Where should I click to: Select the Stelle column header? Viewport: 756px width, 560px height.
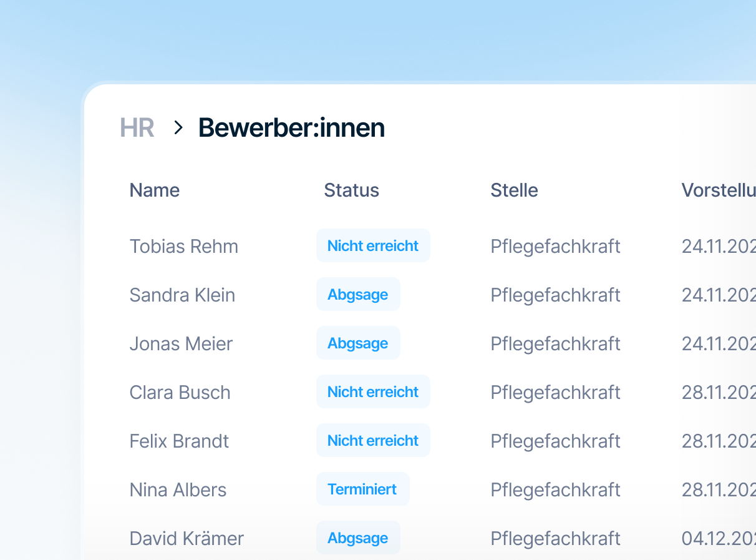point(514,190)
